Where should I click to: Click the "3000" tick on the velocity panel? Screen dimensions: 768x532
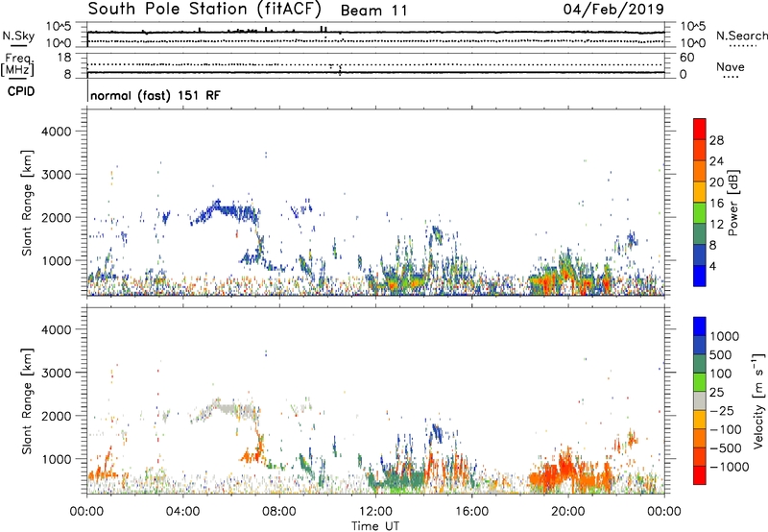point(56,373)
